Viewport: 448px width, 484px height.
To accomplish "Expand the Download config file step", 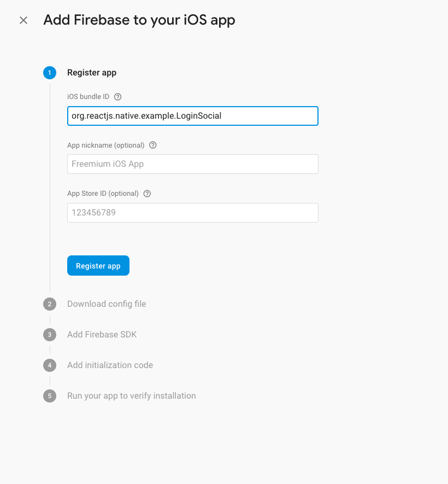I will [x=107, y=304].
